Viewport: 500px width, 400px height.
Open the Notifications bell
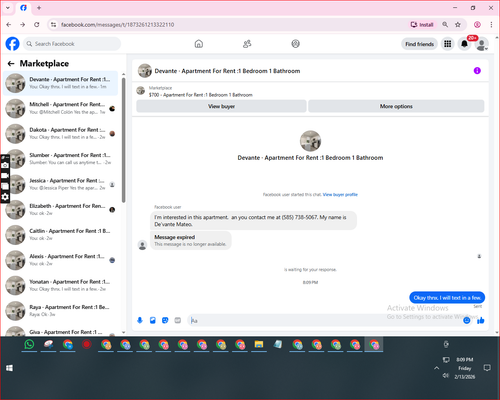(464, 44)
